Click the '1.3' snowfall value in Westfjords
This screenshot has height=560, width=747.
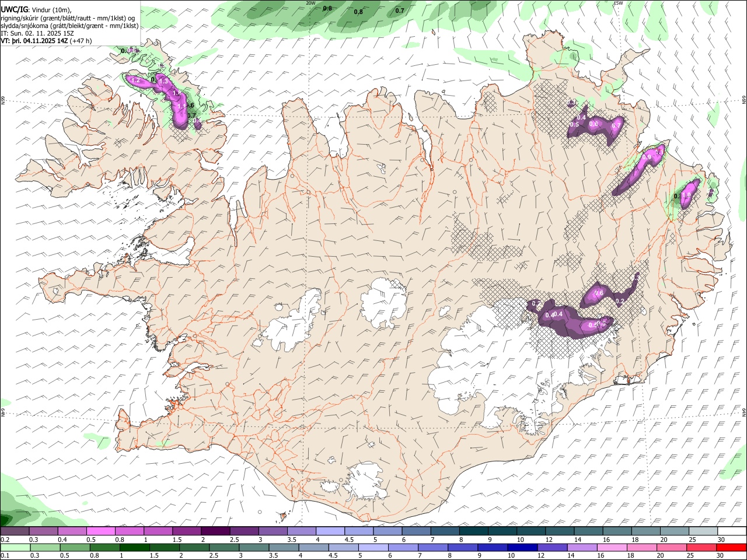coord(163,82)
